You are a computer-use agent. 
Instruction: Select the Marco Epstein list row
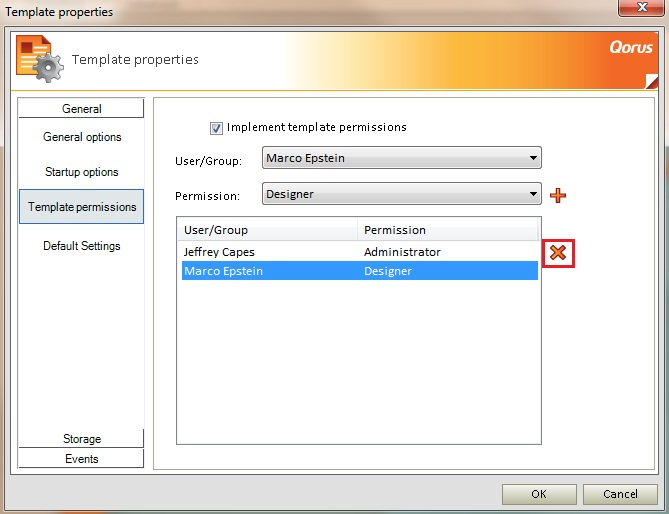click(x=360, y=271)
